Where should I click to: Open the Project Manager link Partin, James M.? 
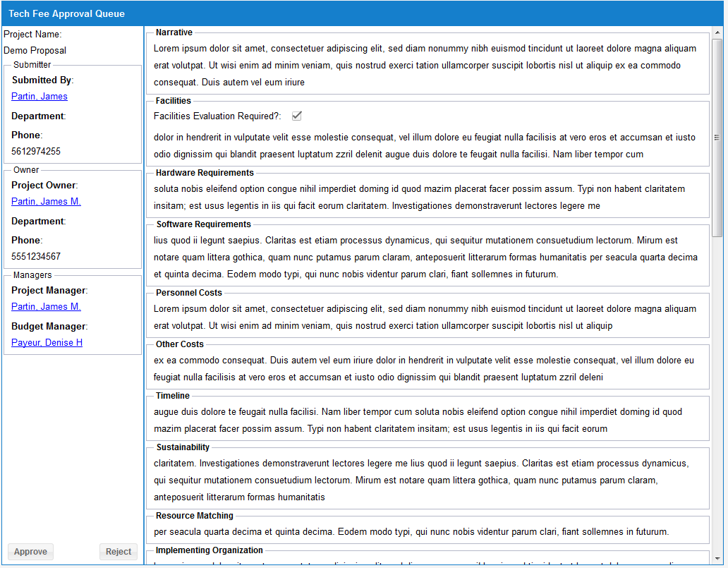pyautogui.click(x=46, y=307)
